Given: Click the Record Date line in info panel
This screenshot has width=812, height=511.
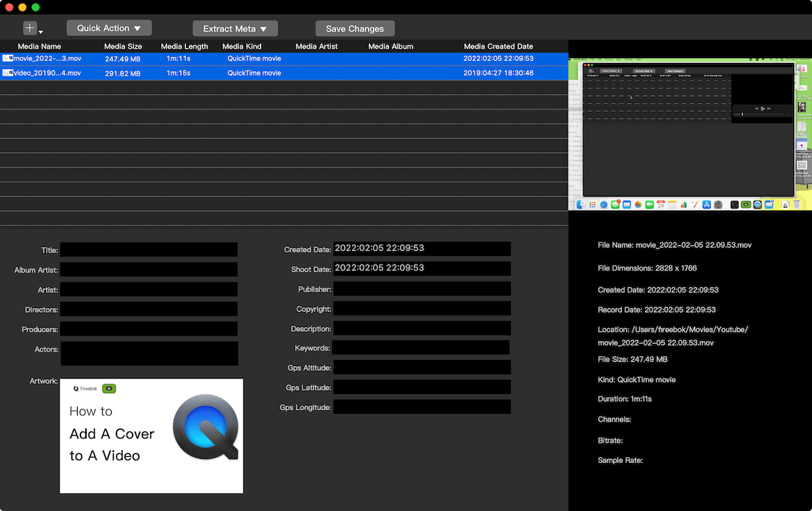Looking at the screenshot, I should click(657, 310).
